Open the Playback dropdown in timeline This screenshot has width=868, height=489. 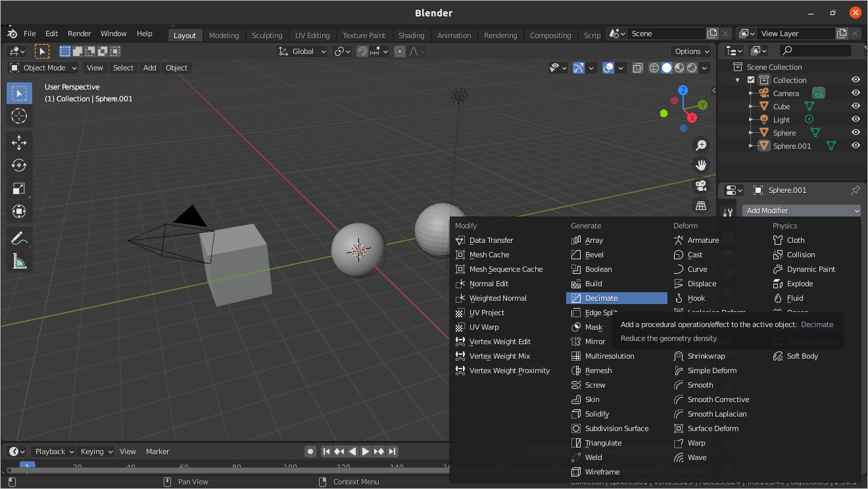click(x=54, y=451)
